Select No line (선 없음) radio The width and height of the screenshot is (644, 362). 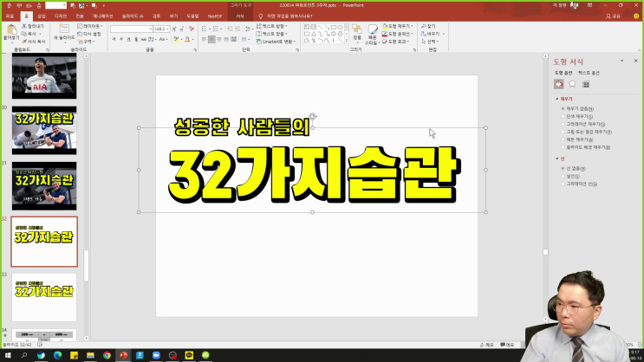[x=563, y=168]
